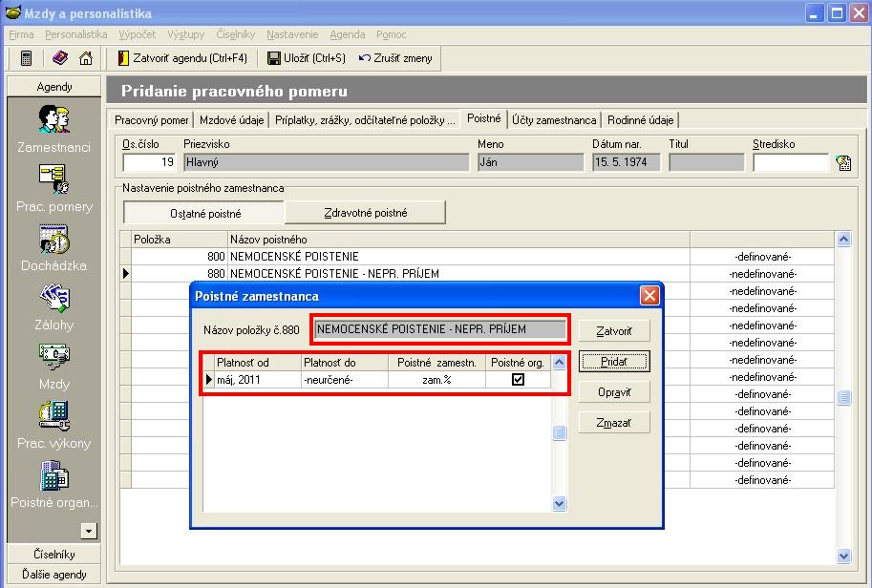Switch to the Pracovný pomer tab

[151, 120]
